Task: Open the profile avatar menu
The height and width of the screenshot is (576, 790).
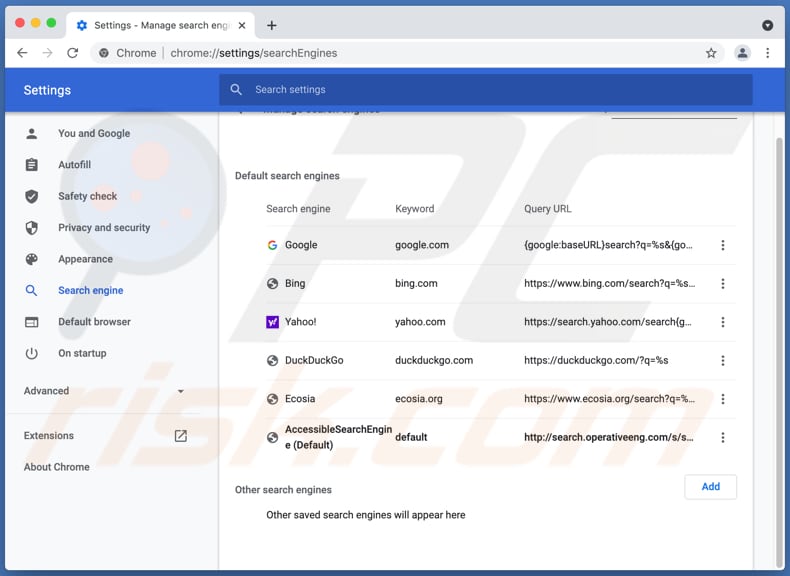Action: coord(742,53)
